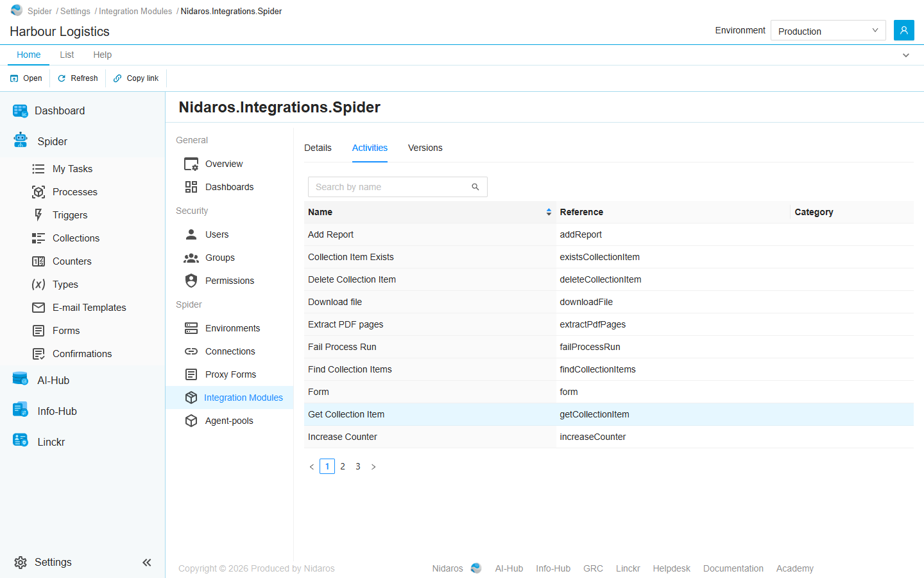Click the Dashboards grid icon
Screen dimensions: 924x578
pos(191,187)
